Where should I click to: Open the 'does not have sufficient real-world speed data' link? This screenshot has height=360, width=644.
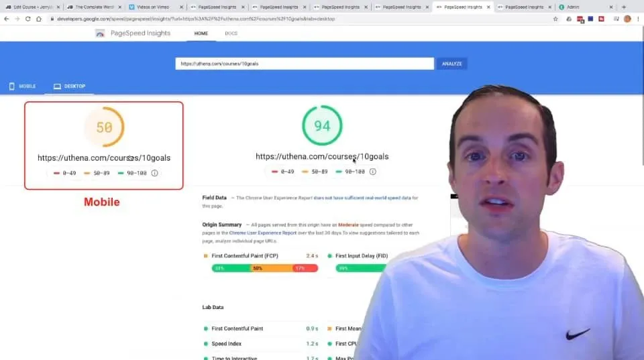[362, 198]
